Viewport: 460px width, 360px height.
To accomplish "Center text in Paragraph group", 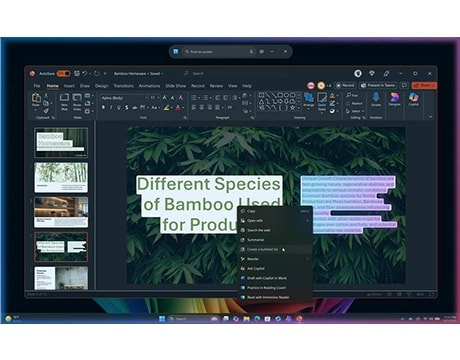I will click(202, 107).
